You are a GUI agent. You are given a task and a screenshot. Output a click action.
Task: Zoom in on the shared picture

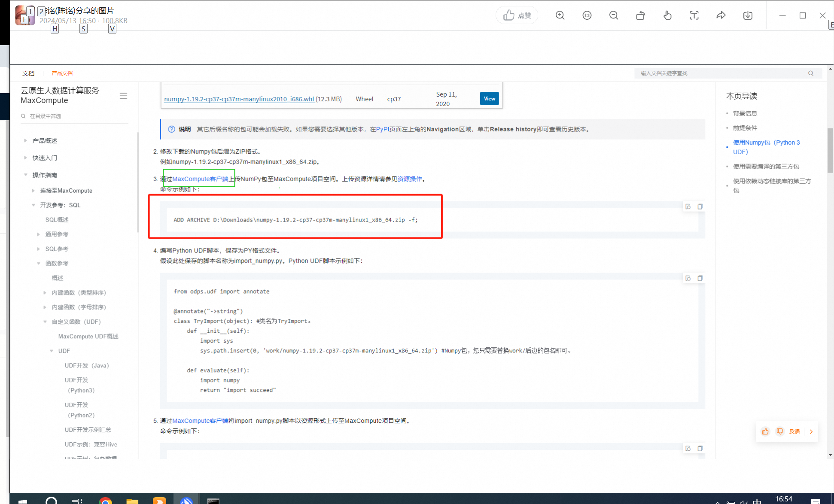pos(560,15)
